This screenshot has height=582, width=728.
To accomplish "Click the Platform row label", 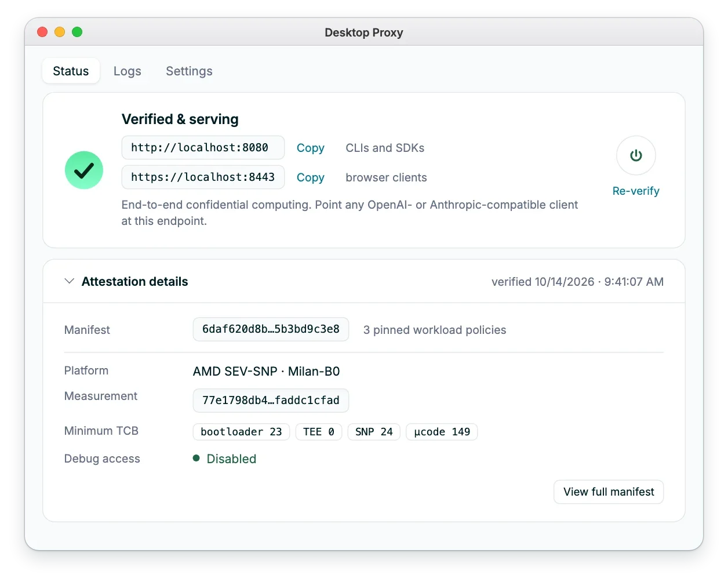I will (x=86, y=370).
